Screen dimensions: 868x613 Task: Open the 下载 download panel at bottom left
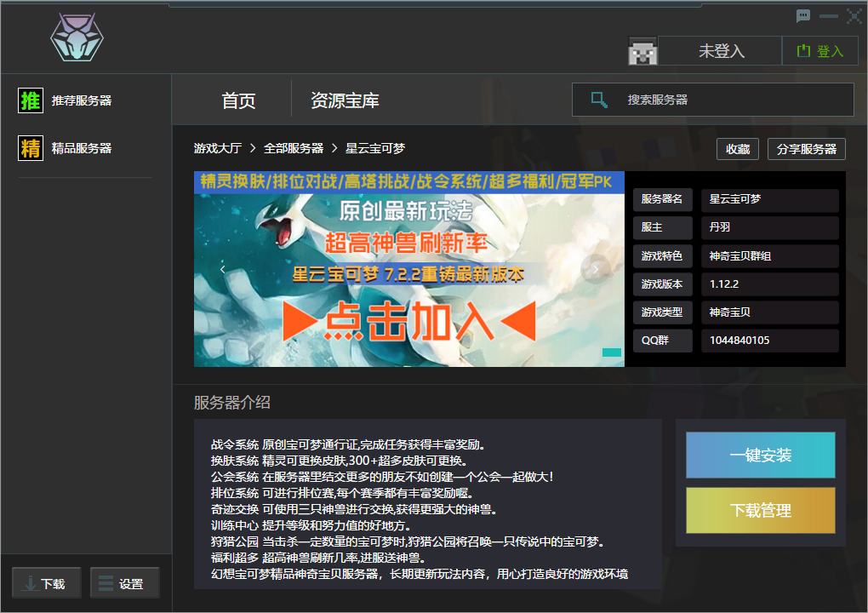[46, 582]
